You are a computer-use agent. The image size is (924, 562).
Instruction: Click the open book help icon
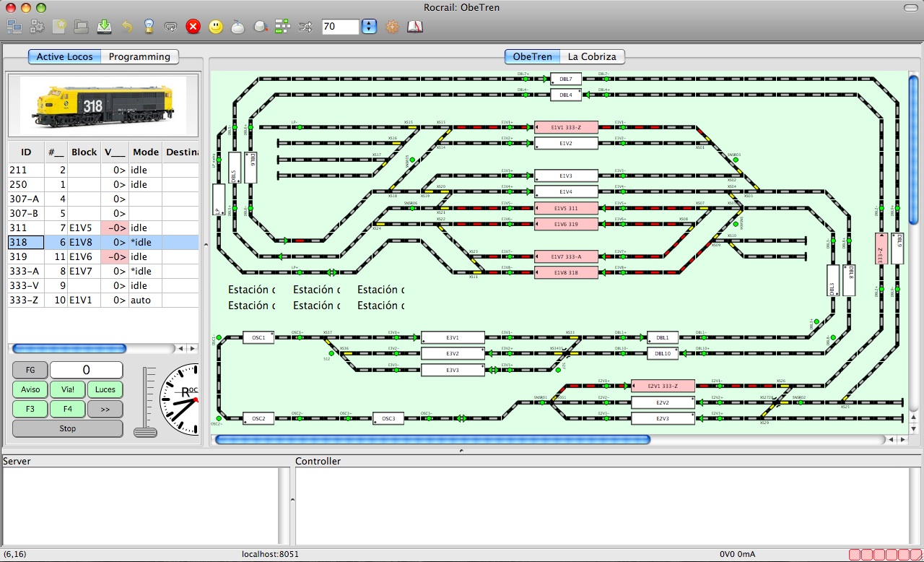coord(414,27)
